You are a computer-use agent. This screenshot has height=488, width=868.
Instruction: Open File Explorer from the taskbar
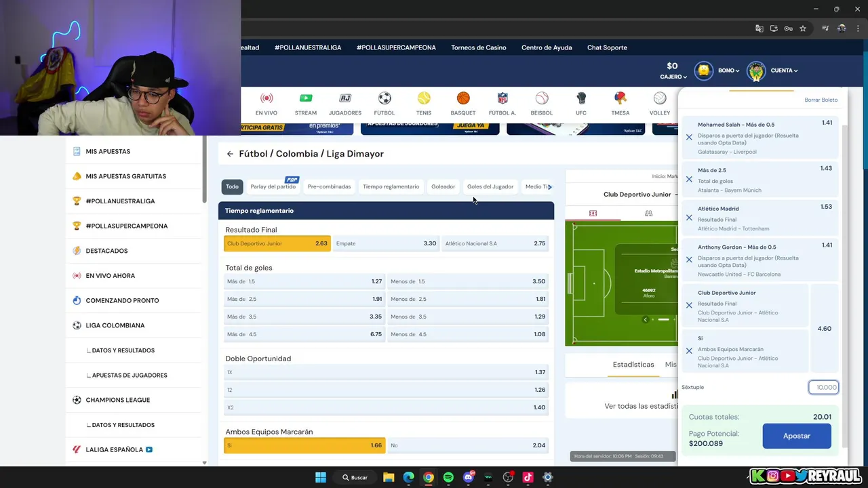pyautogui.click(x=389, y=477)
